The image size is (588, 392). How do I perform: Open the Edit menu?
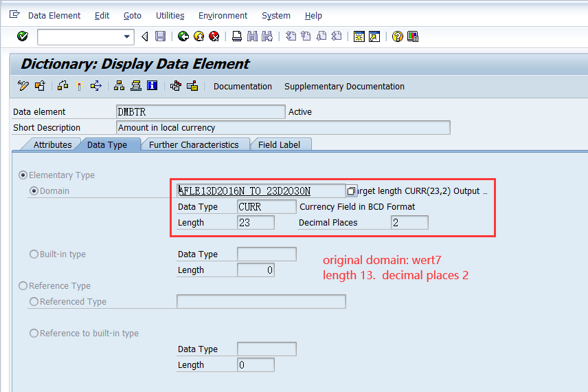[102, 15]
